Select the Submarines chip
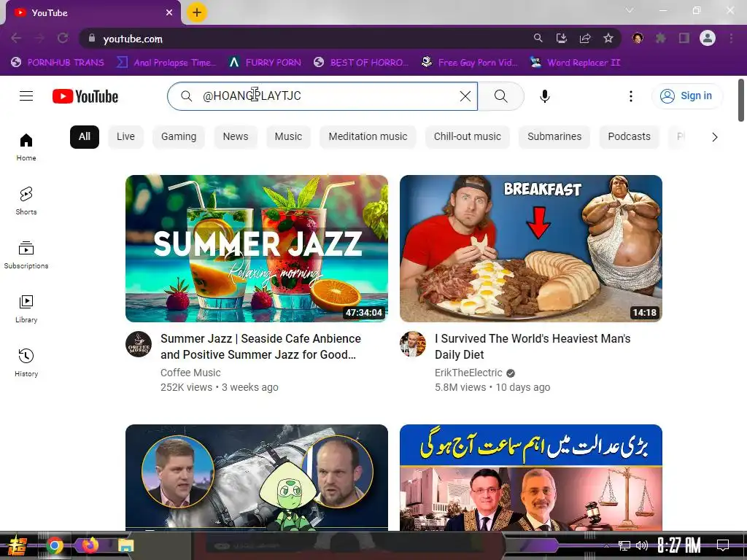The width and height of the screenshot is (747, 560). (554, 136)
